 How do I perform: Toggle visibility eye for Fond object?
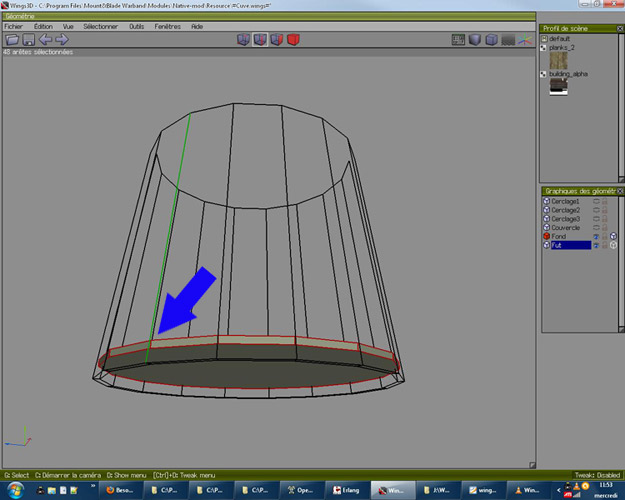(x=597, y=236)
